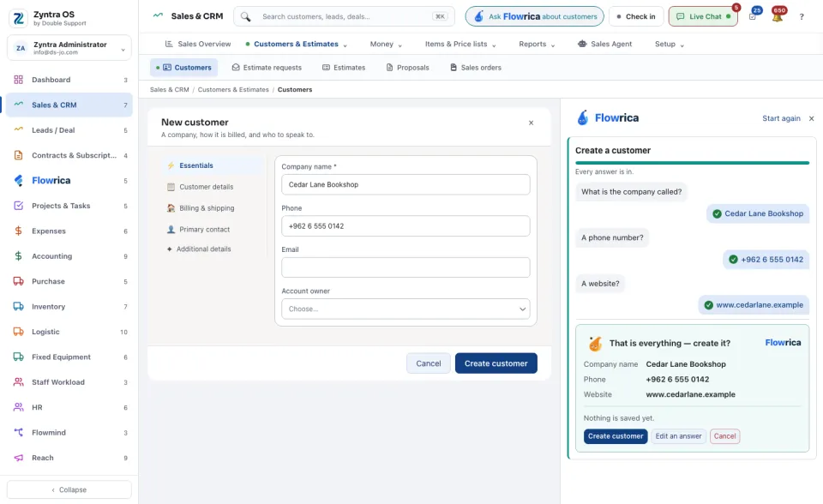Go to Inventory module
The height and width of the screenshot is (504, 823).
(69, 307)
